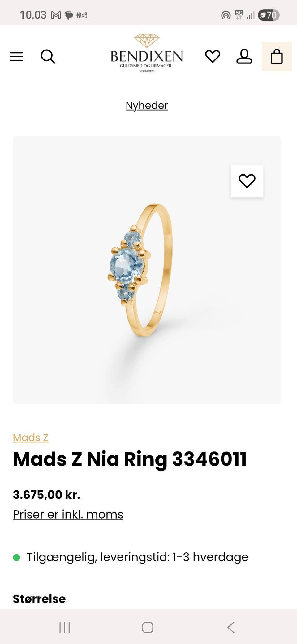Image resolution: width=297 pixels, height=644 pixels.
Task: Open the user account icon
Action: [244, 57]
